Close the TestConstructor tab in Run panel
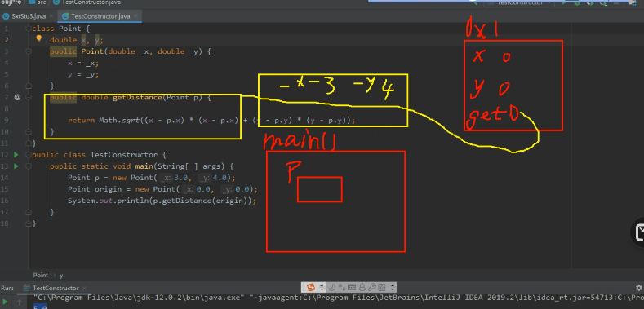644x309 pixels. coord(84,288)
